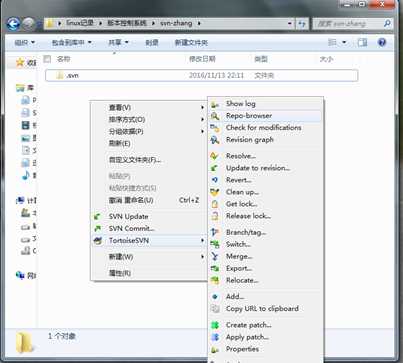Click the 版本控制系统 breadcrumb segment
403x363 pixels.
pyautogui.click(x=126, y=23)
